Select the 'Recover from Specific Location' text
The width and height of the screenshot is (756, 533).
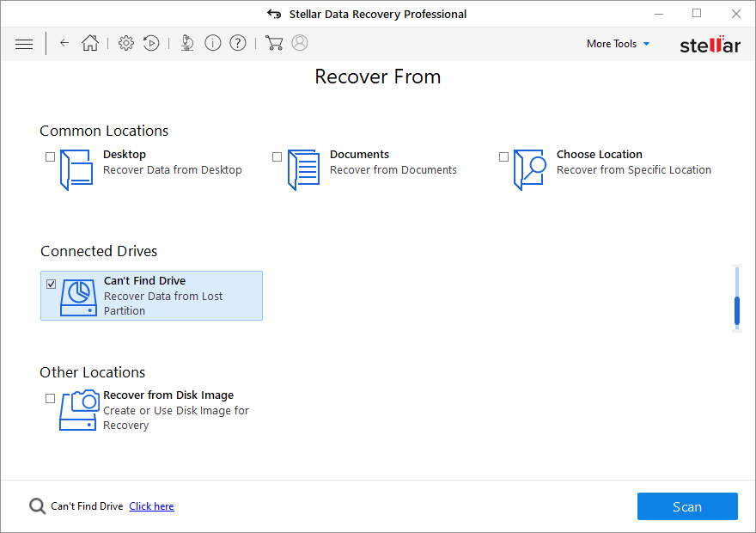coord(633,170)
